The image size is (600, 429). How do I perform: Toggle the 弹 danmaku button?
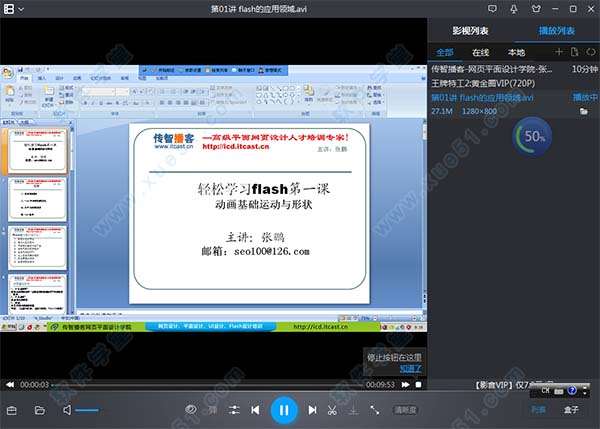(212, 410)
